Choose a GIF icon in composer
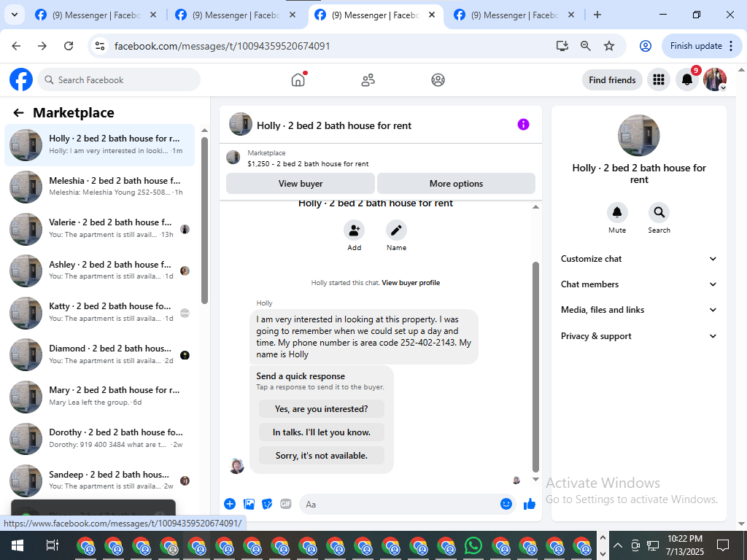 tap(286, 504)
